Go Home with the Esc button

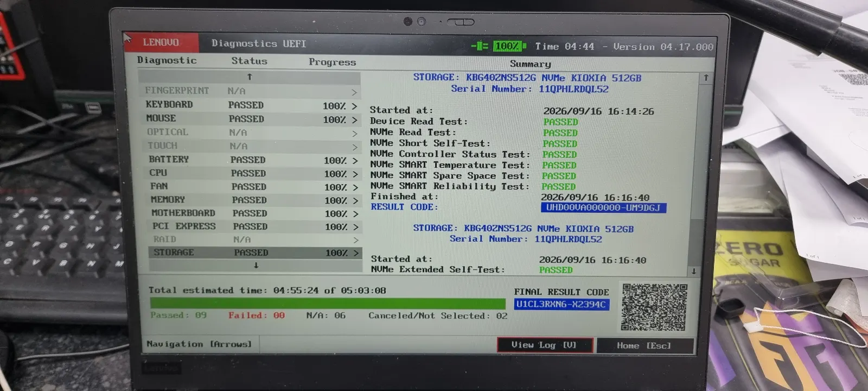(645, 345)
